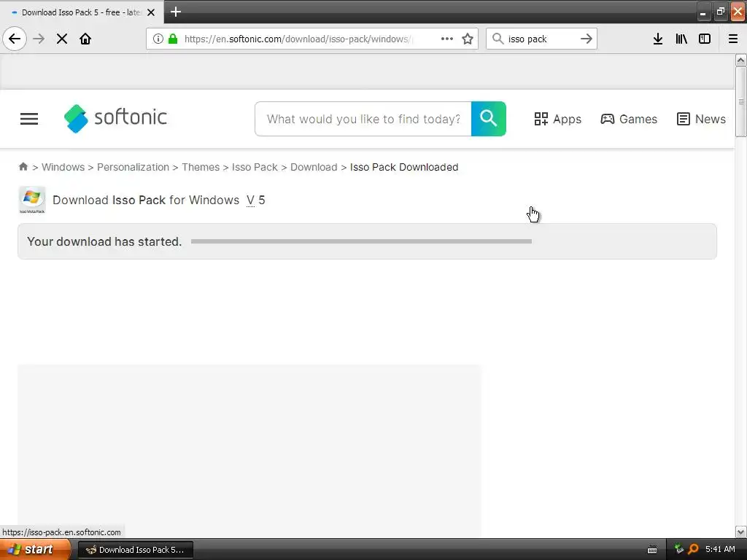
Task: Go to Themes breadcrumb link
Action: (201, 167)
